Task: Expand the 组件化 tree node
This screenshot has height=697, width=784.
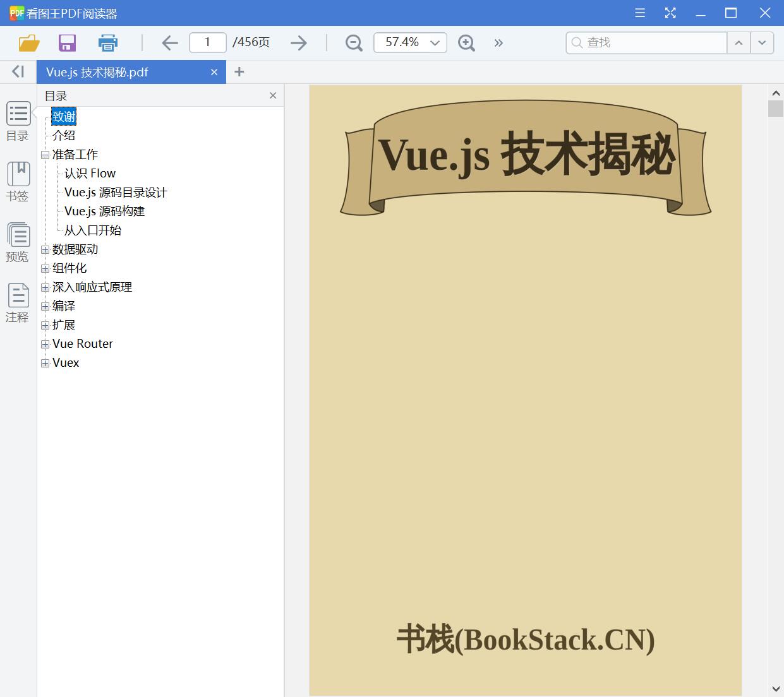Action: coord(45,268)
